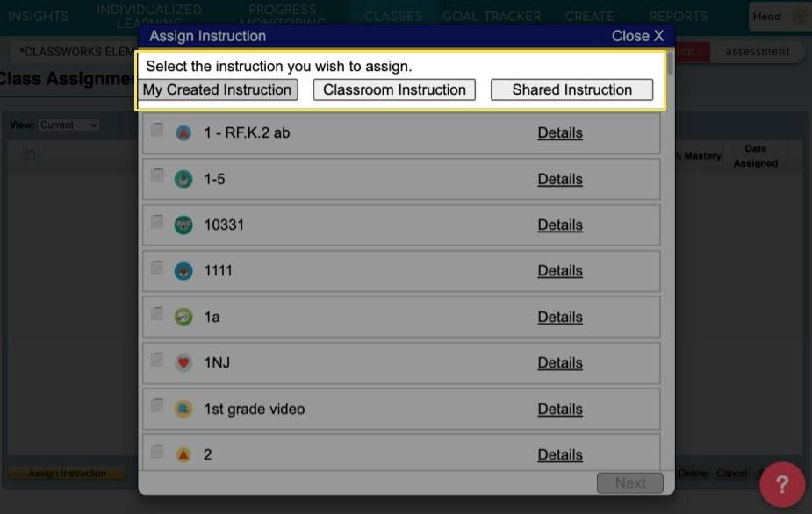Open Details for the 10331 instruction
The width and height of the screenshot is (812, 514).
pos(560,225)
